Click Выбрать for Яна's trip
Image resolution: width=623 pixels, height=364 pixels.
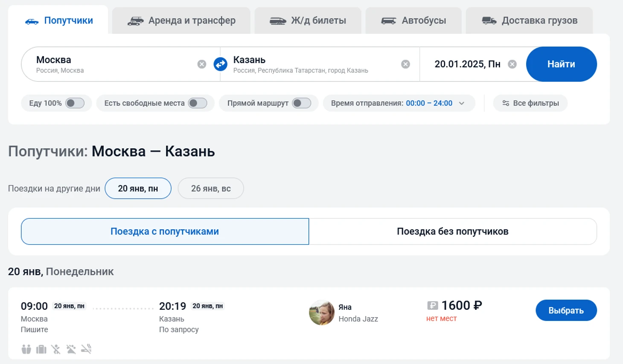tap(566, 310)
